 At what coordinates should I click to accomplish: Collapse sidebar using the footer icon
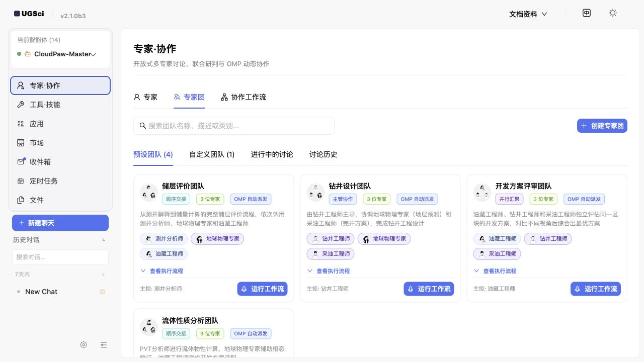[x=104, y=345]
